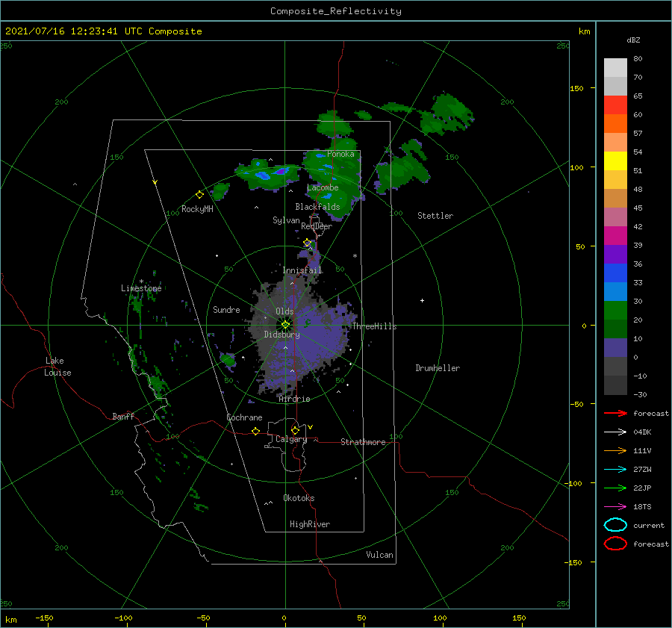Viewport: 672px width, 628px height.
Task: Click the red forecast ellipse icon
Action: (615, 544)
